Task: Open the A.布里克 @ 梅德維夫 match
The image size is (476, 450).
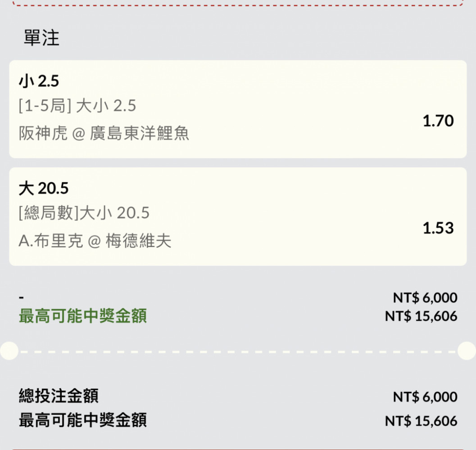Action: point(95,241)
